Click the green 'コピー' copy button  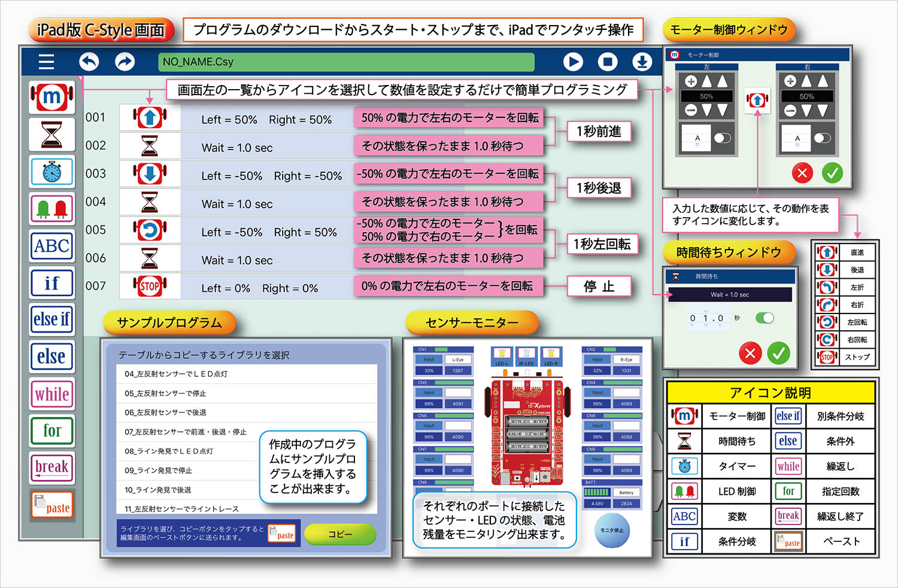click(x=340, y=534)
